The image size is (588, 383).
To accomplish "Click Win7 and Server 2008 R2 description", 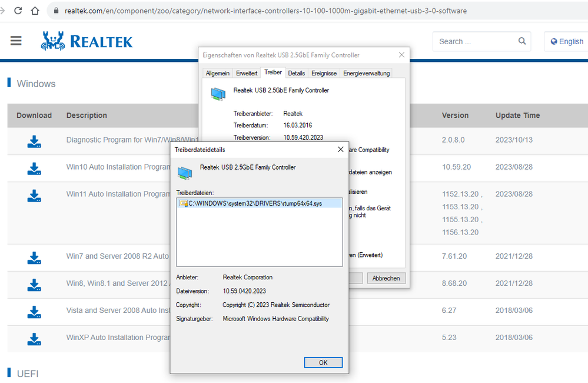I will coord(118,256).
